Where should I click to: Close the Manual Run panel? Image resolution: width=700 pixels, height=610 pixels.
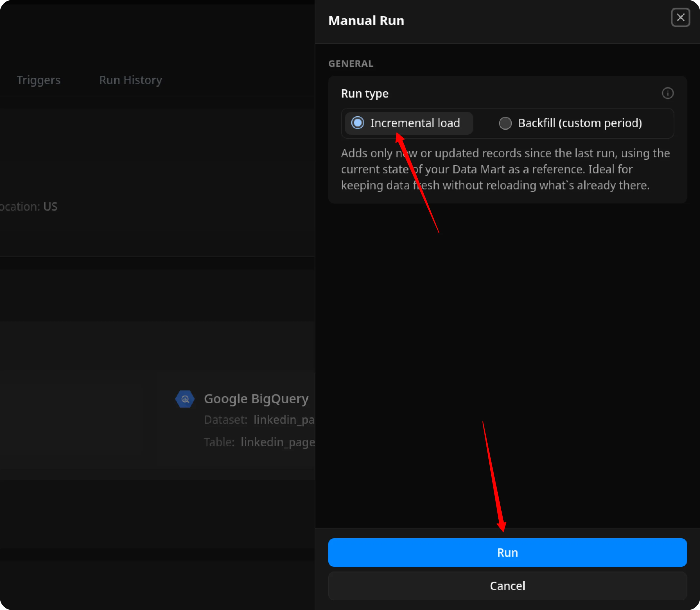[680, 17]
